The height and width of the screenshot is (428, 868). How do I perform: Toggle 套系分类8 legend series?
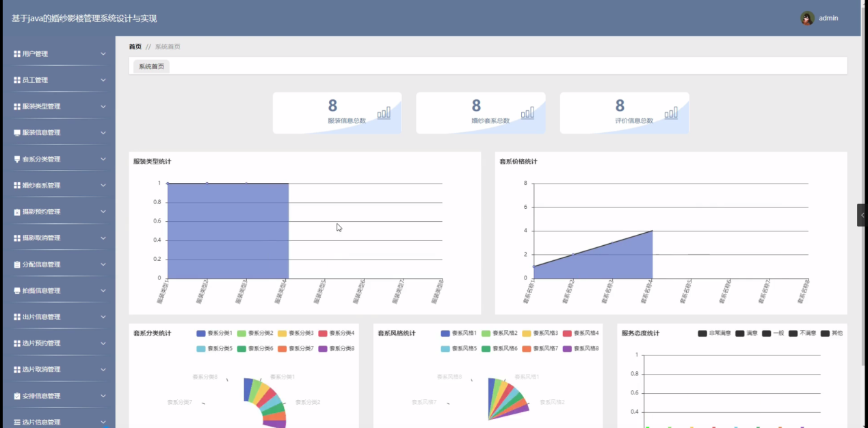(337, 348)
